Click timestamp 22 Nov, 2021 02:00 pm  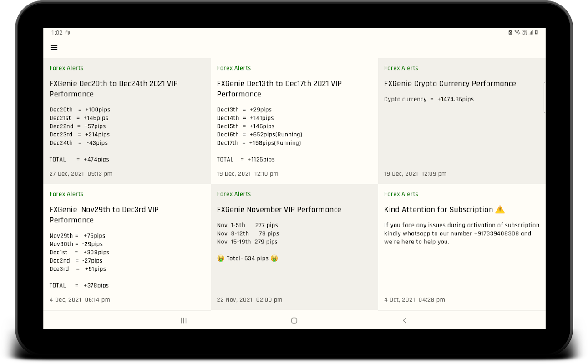(250, 300)
